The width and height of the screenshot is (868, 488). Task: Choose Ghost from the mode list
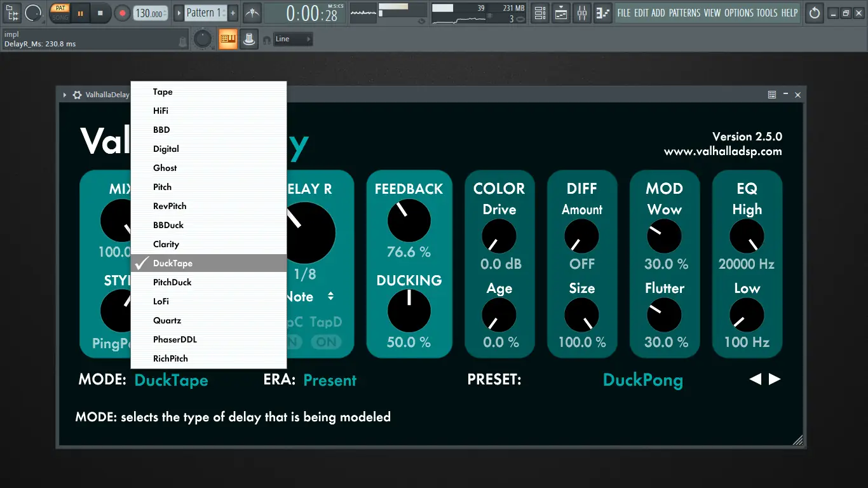coord(208,168)
